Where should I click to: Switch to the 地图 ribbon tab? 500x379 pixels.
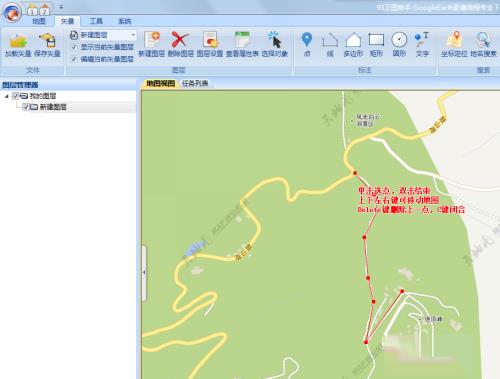click(39, 21)
